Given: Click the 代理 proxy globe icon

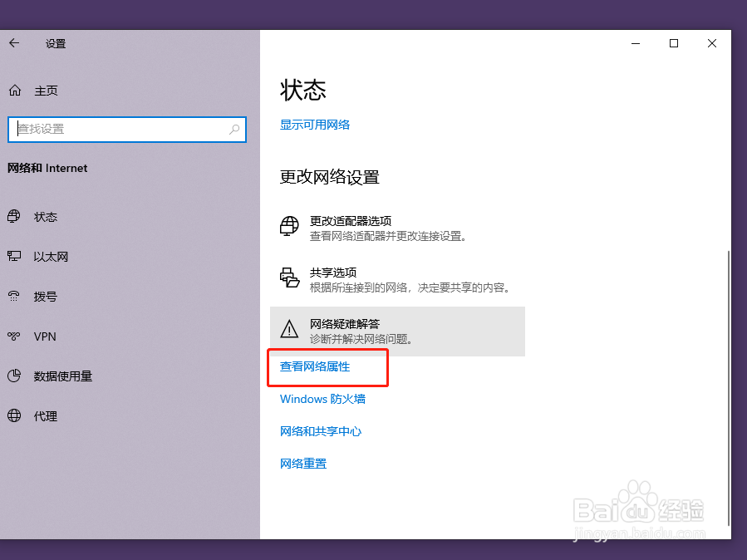Looking at the screenshot, I should point(14,416).
